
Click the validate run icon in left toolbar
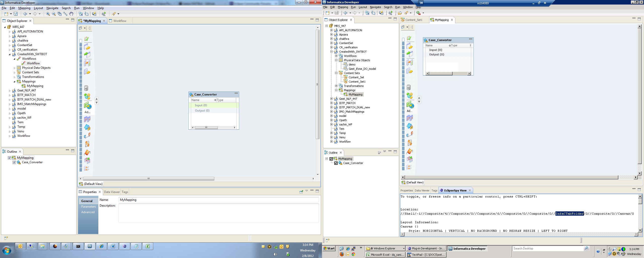tap(104, 14)
